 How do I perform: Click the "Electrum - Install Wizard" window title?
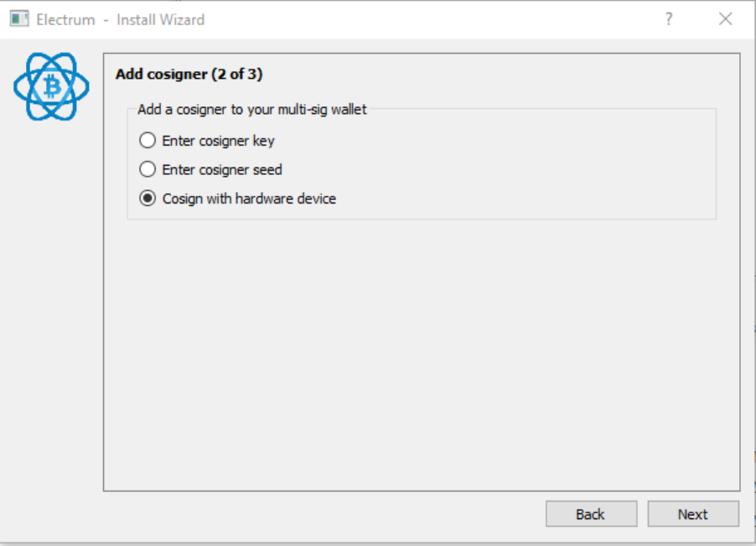click(x=120, y=19)
